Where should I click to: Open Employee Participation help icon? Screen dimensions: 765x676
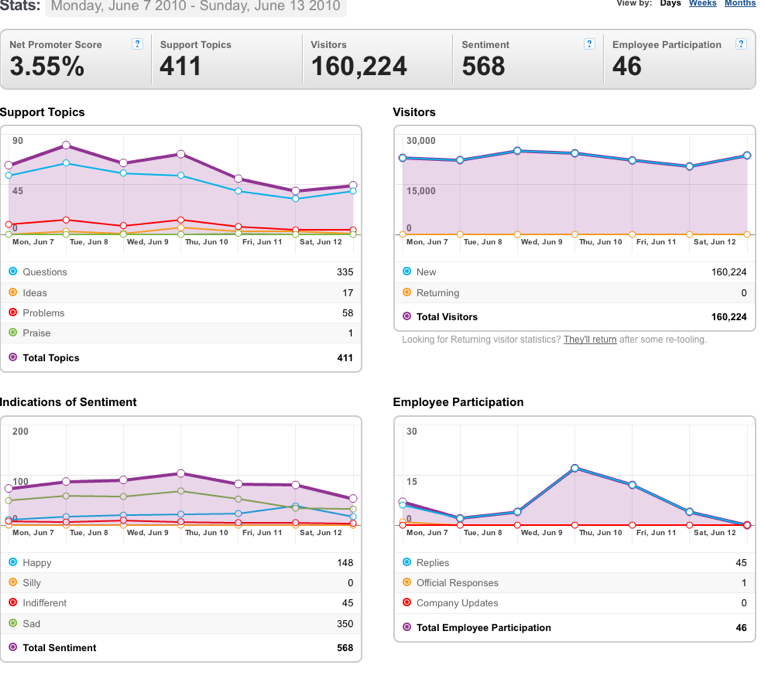[741, 44]
